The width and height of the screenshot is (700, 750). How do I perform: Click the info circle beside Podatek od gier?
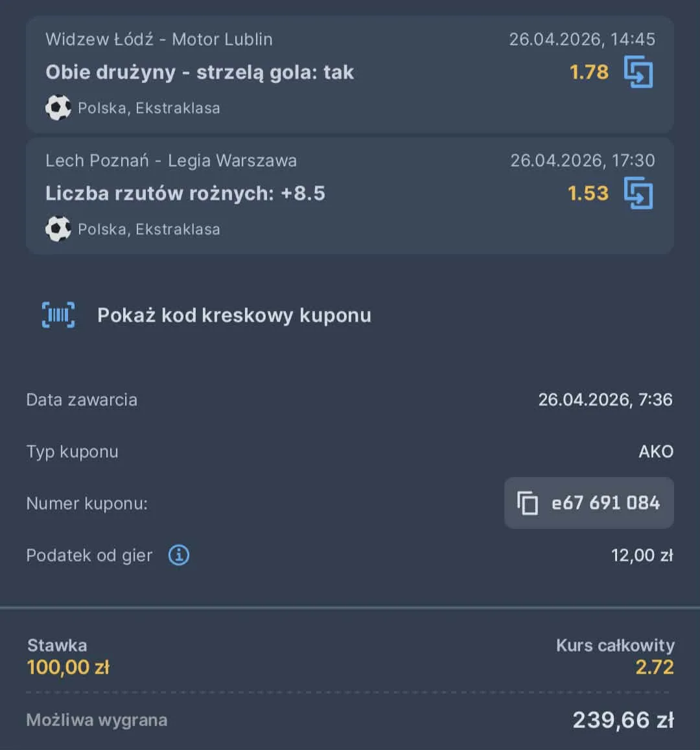tap(178, 555)
